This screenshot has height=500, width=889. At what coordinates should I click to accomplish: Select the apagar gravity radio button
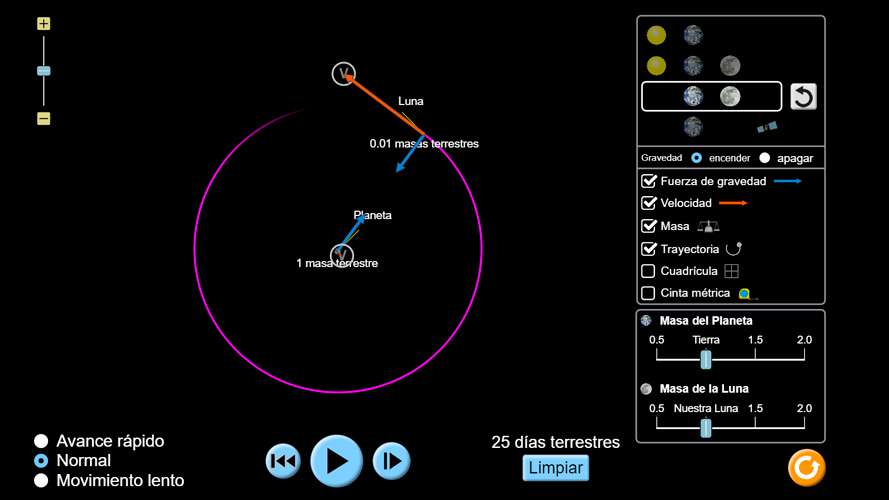click(x=765, y=158)
